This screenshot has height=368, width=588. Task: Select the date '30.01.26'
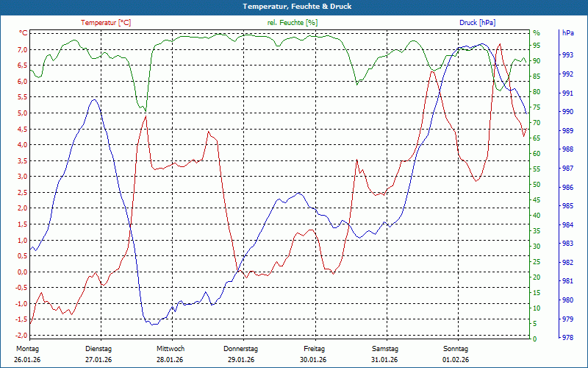tap(313, 360)
